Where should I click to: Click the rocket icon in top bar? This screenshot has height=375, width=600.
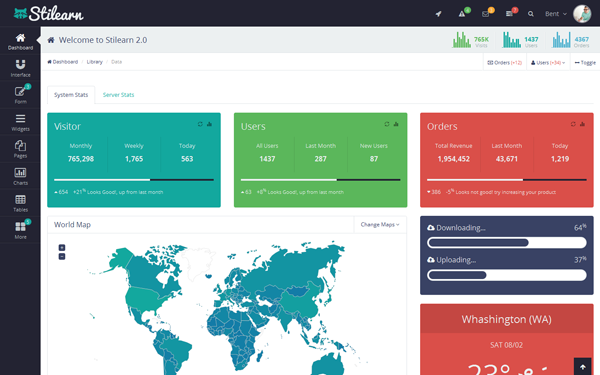coord(439,14)
